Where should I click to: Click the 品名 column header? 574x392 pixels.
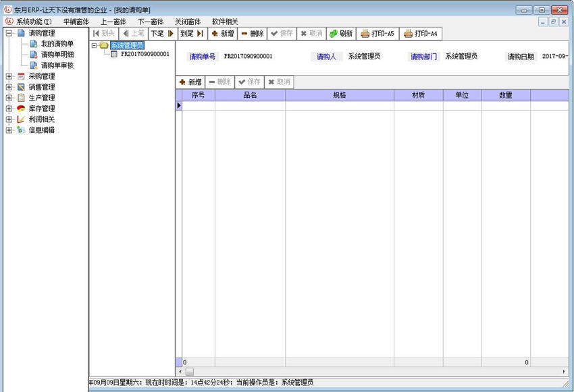pos(250,95)
